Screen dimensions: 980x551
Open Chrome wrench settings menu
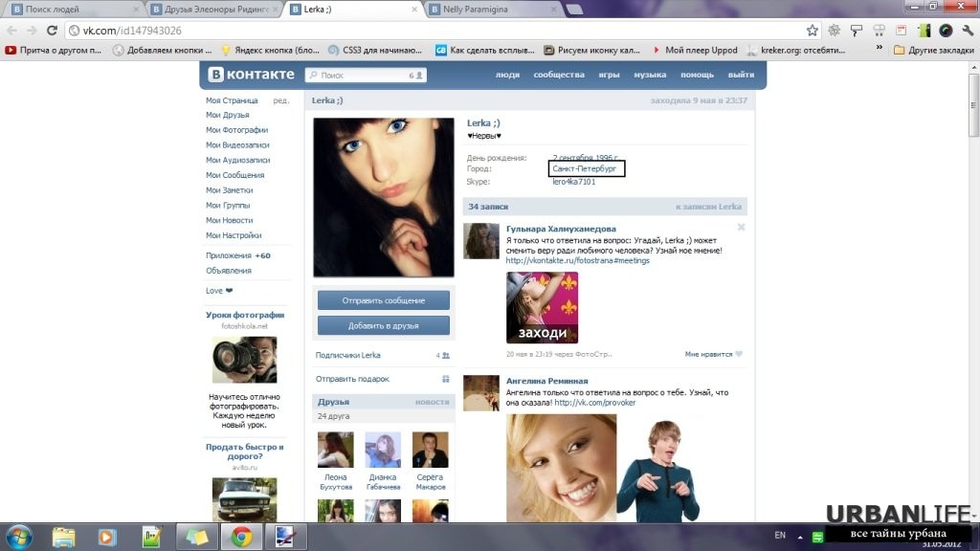pyautogui.click(x=968, y=31)
